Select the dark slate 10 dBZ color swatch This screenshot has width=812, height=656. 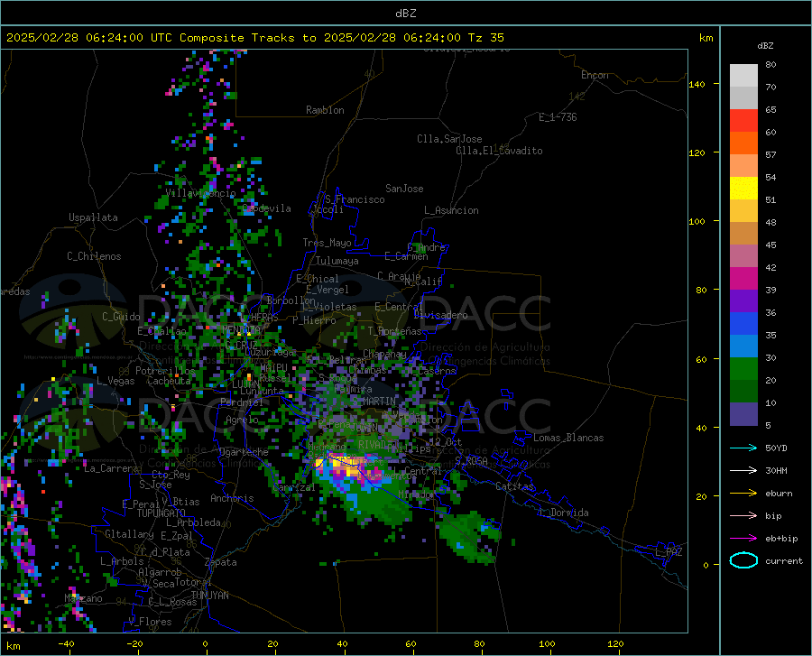[x=743, y=413]
